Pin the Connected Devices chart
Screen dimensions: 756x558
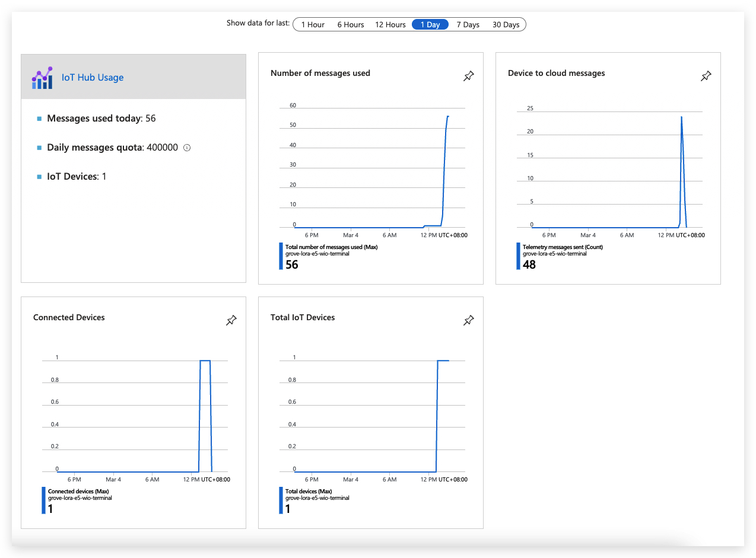pyautogui.click(x=231, y=320)
